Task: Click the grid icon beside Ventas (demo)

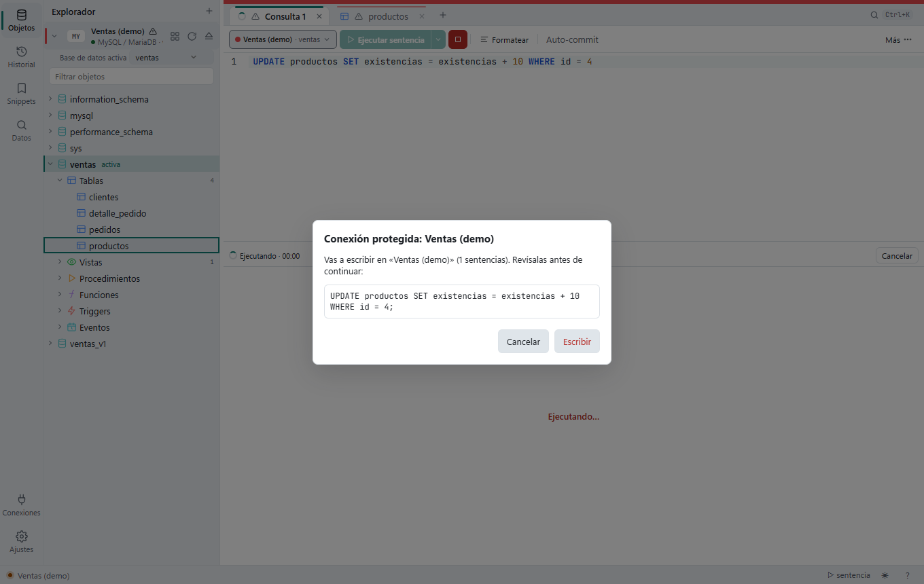Action: 175,36
